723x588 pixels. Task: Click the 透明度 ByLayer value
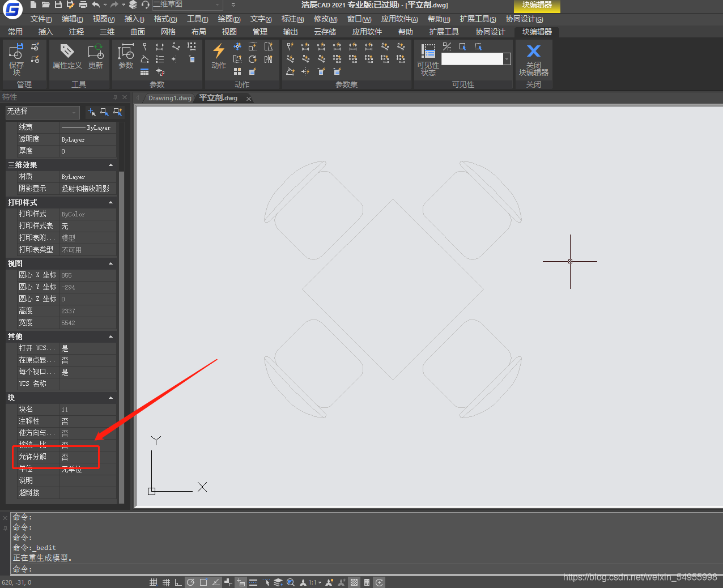click(x=88, y=139)
